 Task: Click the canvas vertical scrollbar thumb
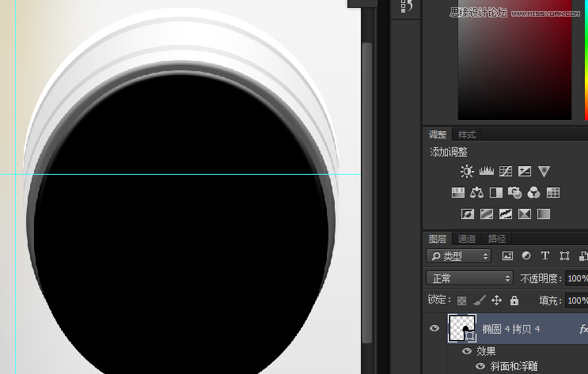367,193
